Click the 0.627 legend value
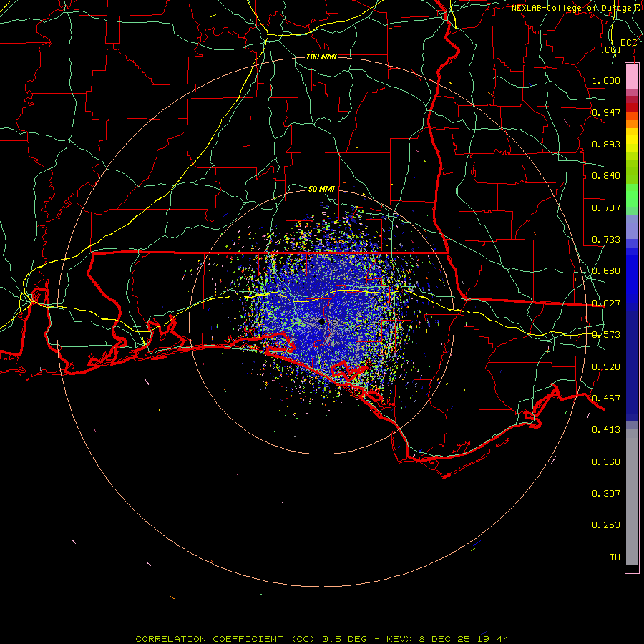644x644 pixels. click(x=606, y=303)
